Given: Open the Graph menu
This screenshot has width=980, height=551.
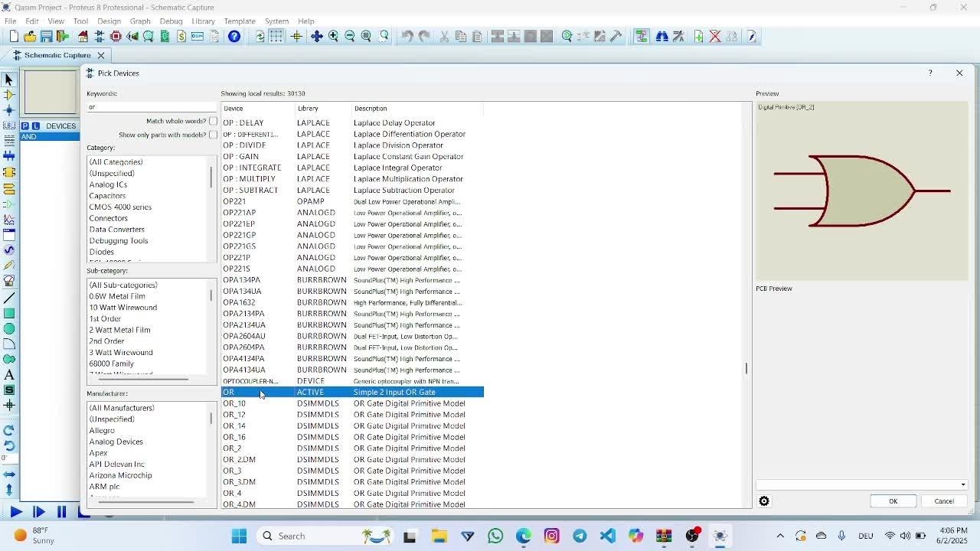Looking at the screenshot, I should pos(140,21).
